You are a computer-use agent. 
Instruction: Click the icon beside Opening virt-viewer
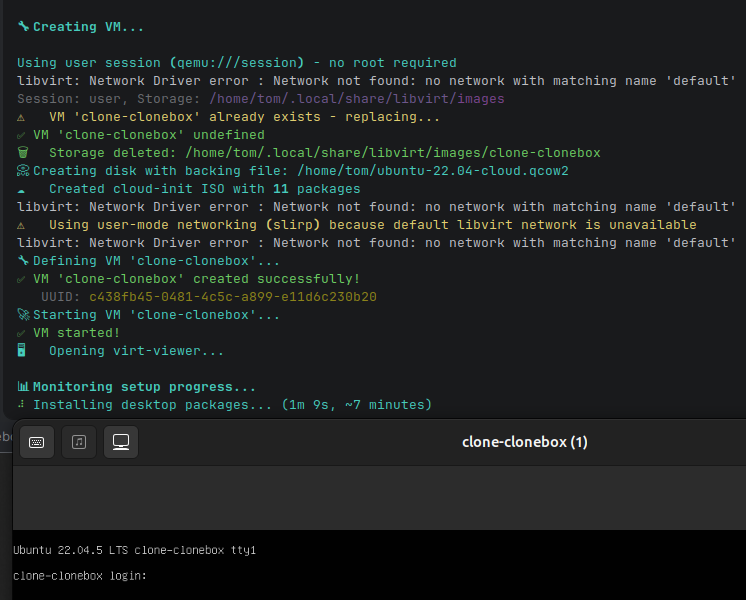[23, 351]
